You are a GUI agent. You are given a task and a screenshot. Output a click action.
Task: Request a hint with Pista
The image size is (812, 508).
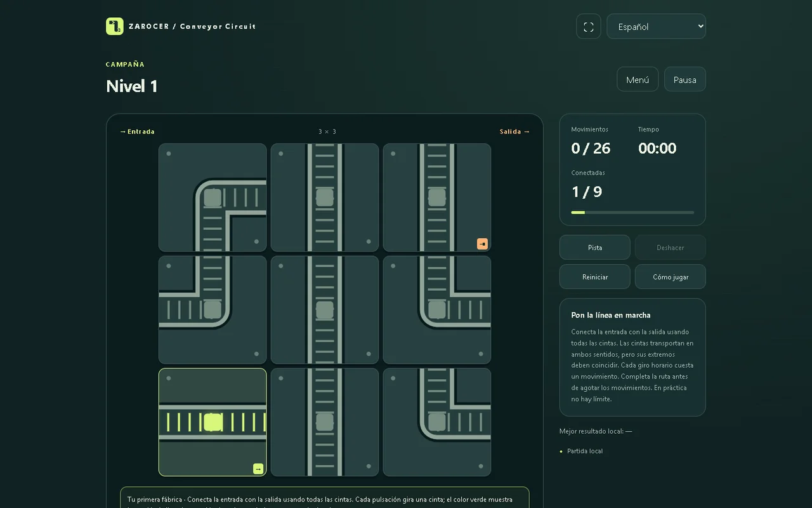pyautogui.click(x=595, y=248)
